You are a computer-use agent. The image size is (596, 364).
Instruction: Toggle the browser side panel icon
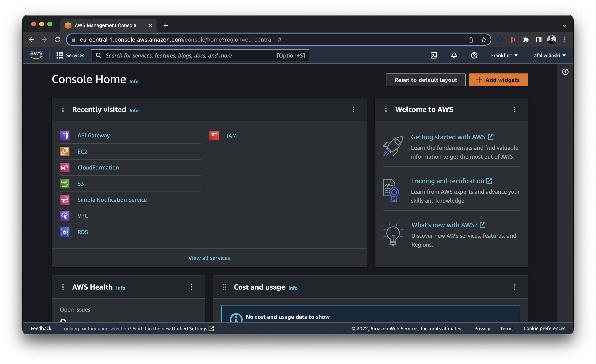538,40
